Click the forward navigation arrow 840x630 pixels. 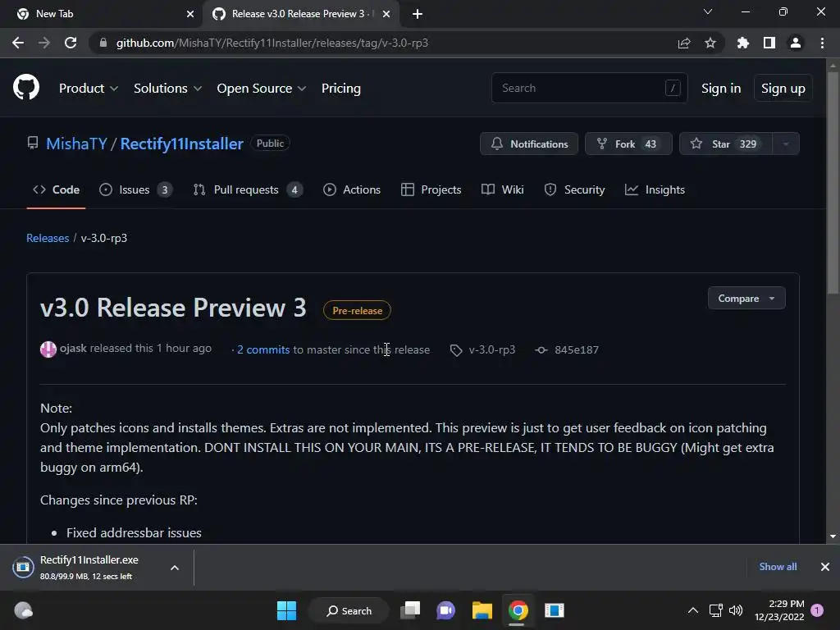coord(44,43)
